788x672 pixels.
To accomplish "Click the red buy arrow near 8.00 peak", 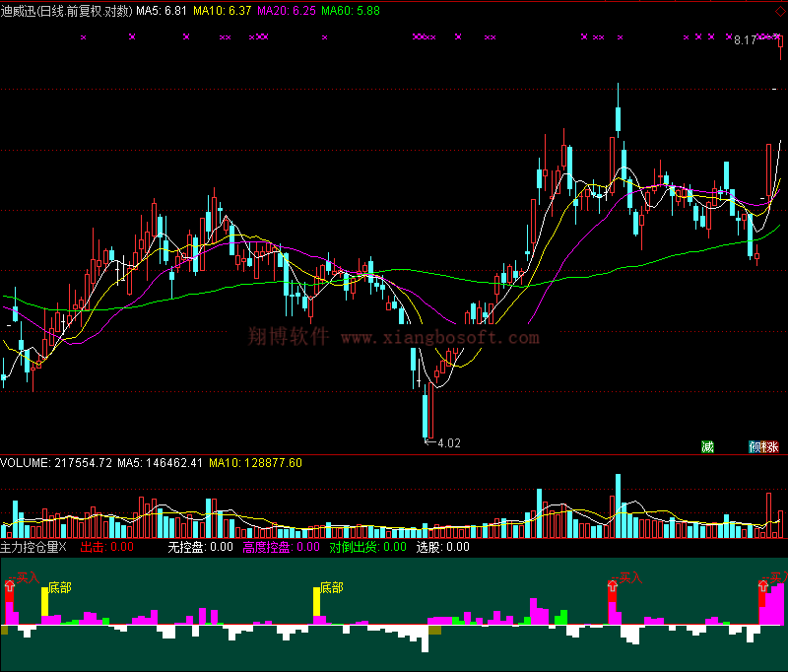I will (612, 585).
